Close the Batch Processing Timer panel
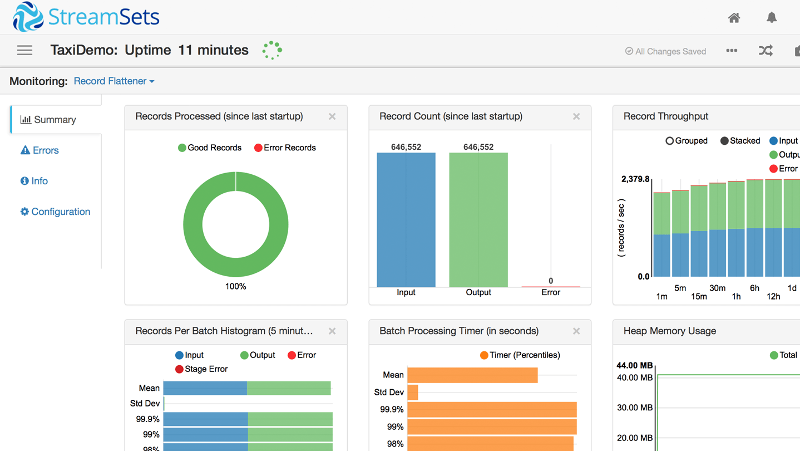 (x=576, y=330)
